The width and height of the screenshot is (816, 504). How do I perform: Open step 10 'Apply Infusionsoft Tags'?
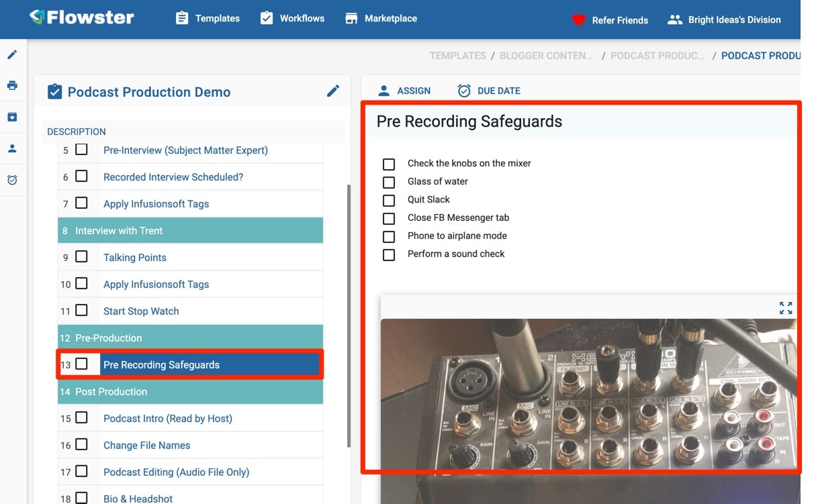(x=156, y=285)
